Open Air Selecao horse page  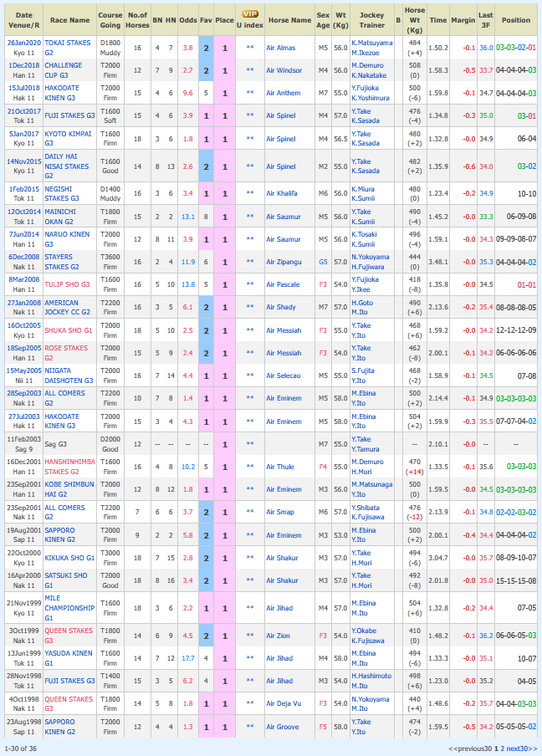tap(283, 375)
